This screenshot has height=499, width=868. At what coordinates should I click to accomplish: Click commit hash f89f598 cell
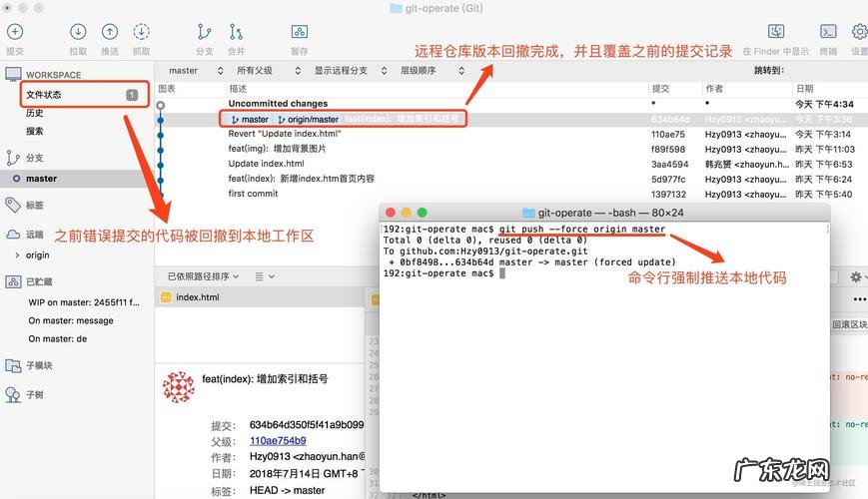click(x=668, y=149)
